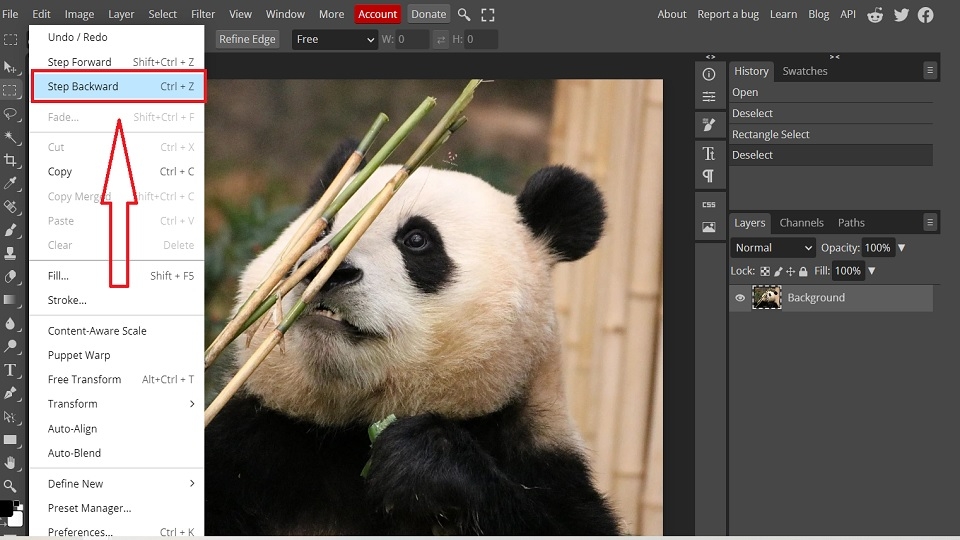Select the Rectangle shape tool
960x540 pixels.
[x=10, y=440]
